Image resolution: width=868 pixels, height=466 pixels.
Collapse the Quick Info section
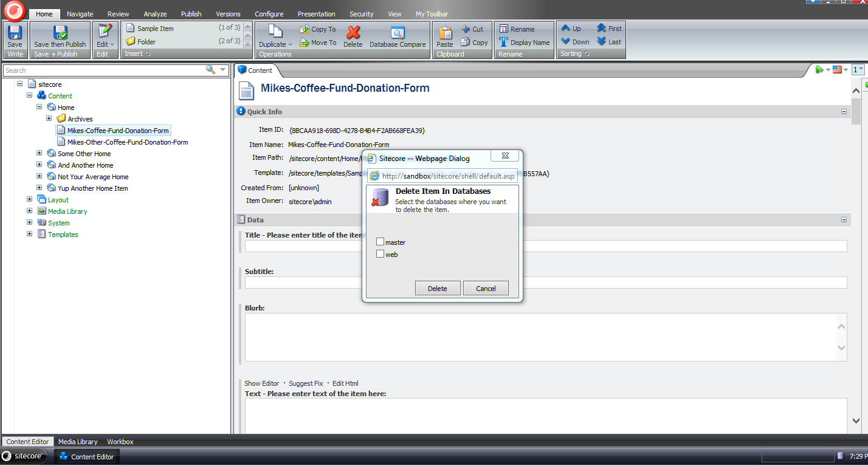point(844,112)
